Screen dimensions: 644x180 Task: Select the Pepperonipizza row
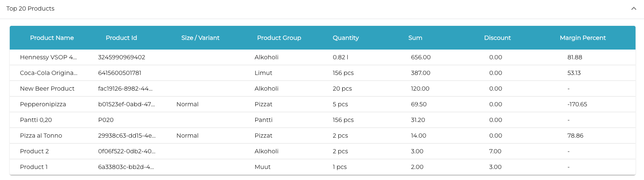click(43, 104)
